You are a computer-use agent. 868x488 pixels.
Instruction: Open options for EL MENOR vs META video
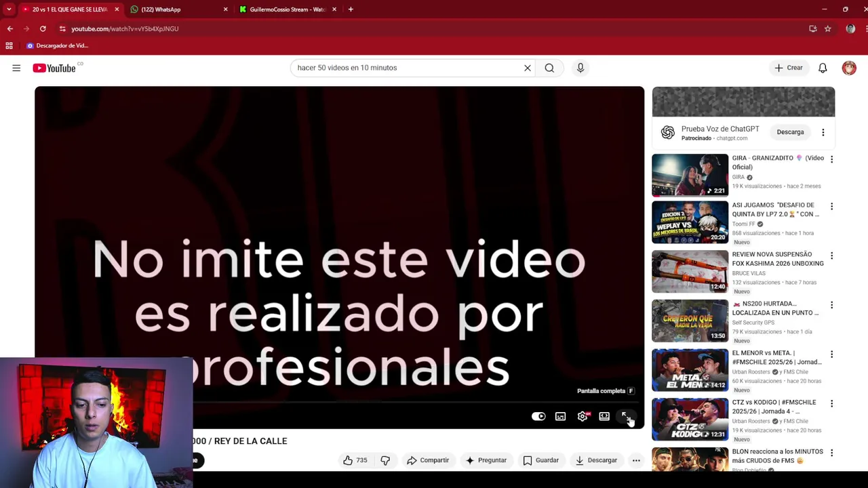tap(832, 354)
